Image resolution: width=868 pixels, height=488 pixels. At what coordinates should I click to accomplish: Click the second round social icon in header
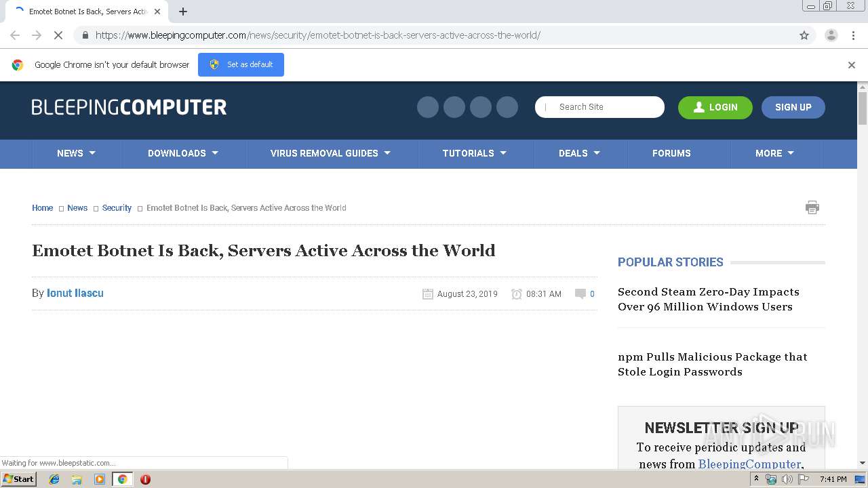tap(454, 107)
